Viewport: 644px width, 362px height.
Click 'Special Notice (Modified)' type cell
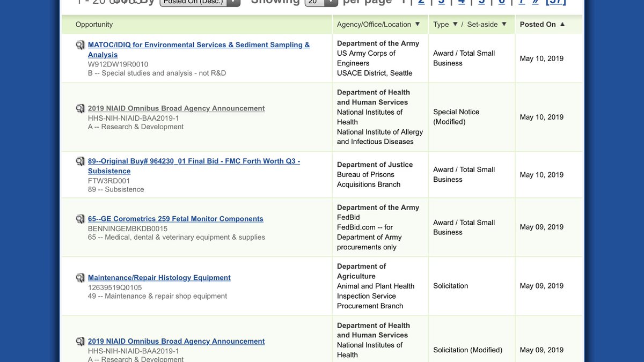[x=456, y=117]
